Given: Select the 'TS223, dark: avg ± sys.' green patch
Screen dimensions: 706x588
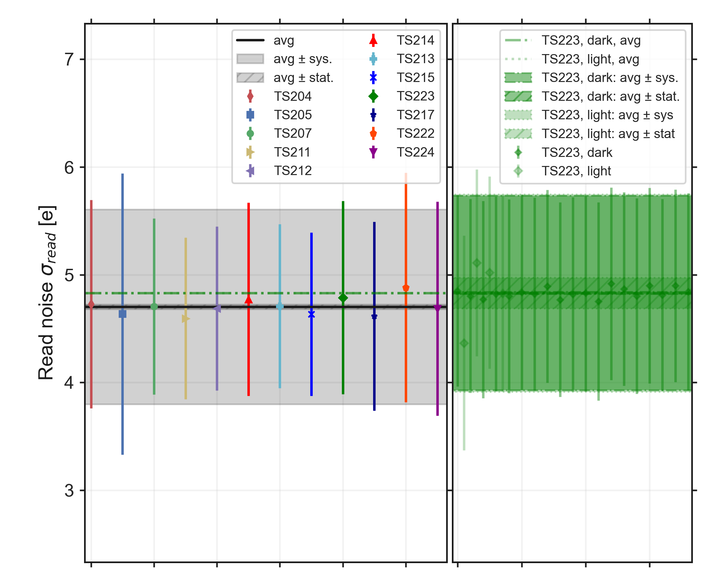Looking at the screenshot, I should point(518,78).
